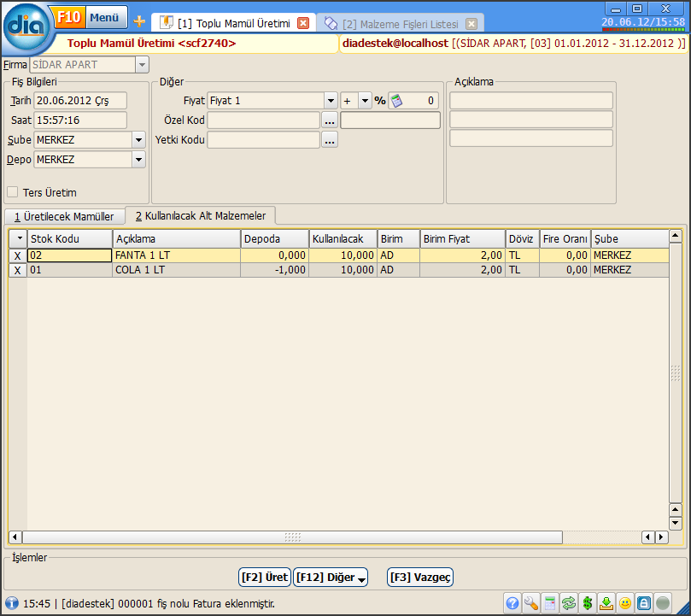This screenshot has height=616, width=691.
Task: Open the table column options dropdown
Action: [x=19, y=238]
